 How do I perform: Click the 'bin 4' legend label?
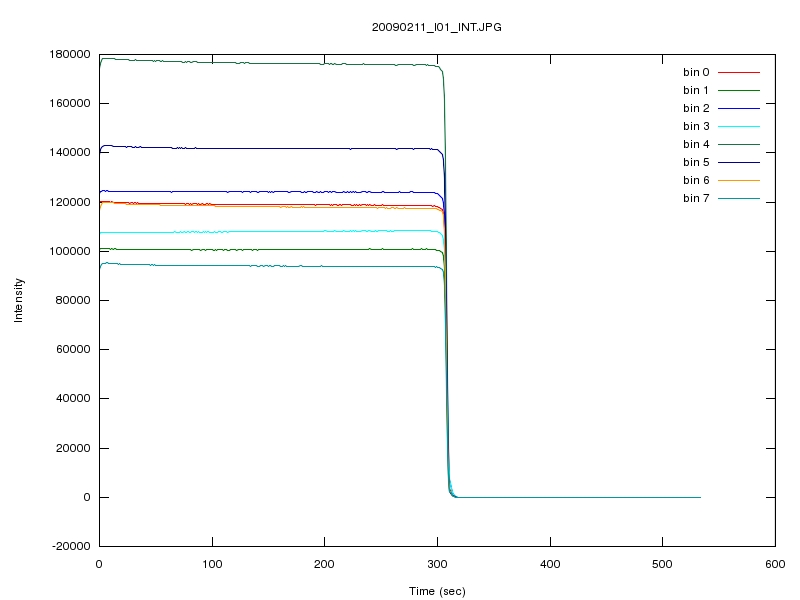(696, 144)
